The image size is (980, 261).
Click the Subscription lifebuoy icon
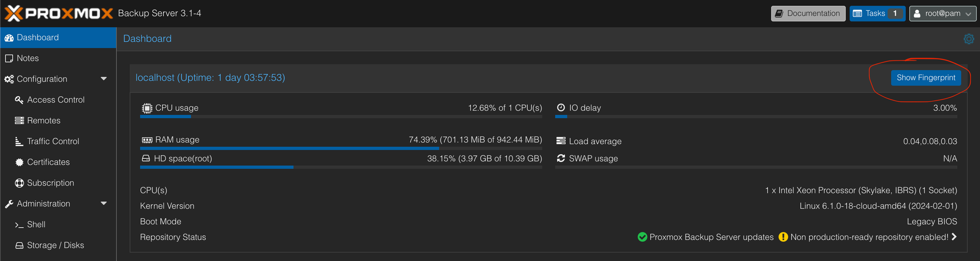[19, 183]
